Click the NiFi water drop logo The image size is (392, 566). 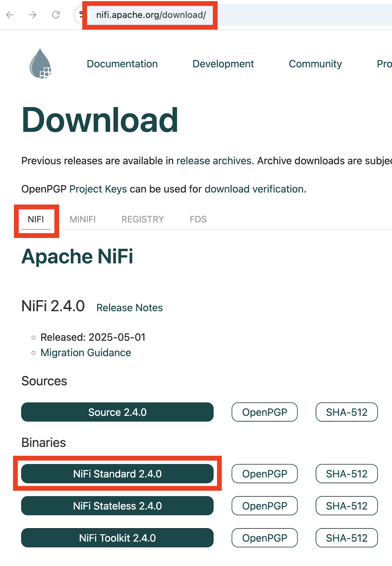[x=40, y=64]
